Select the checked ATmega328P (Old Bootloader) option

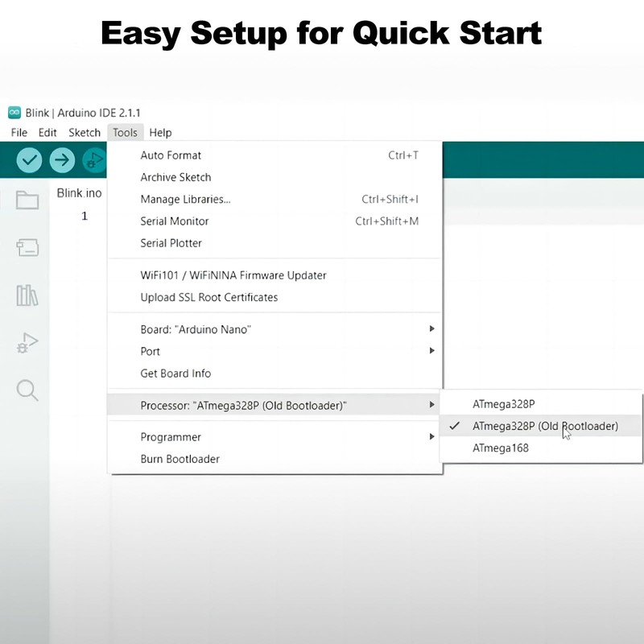pos(545,426)
